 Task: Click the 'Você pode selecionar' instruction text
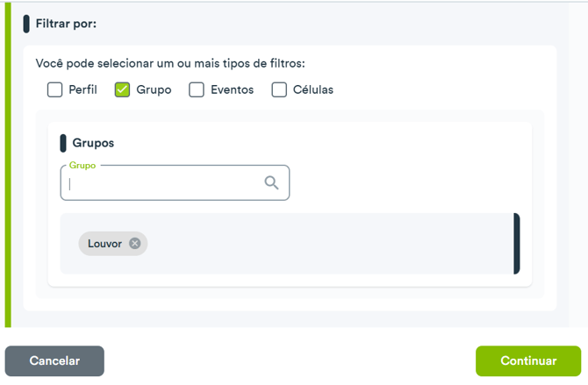(x=170, y=63)
